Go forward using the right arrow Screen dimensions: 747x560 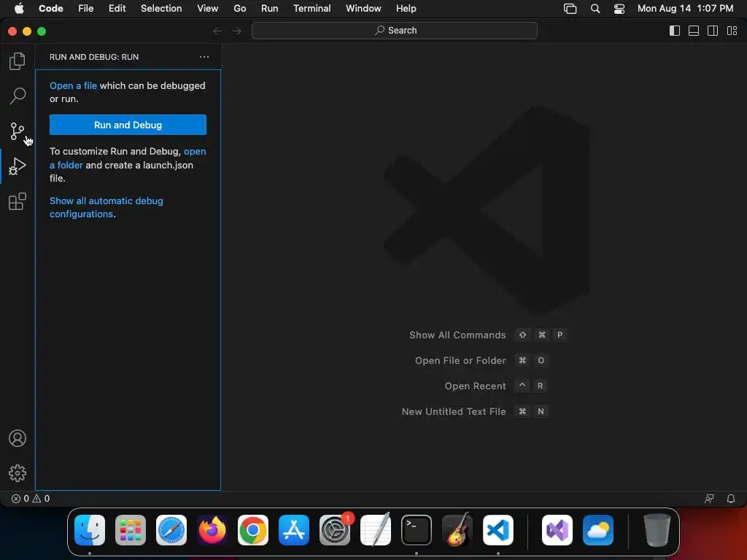pos(237,31)
